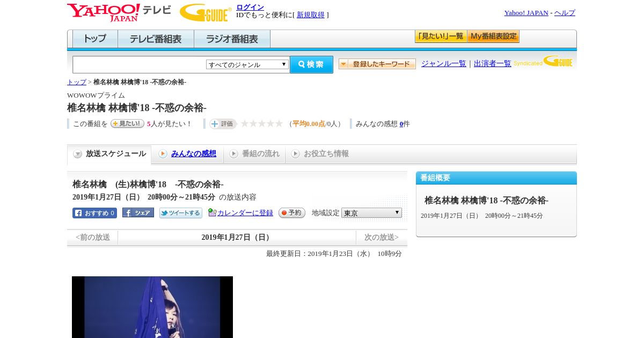The image size is (644, 338).
Task: Focus the program search input field
Action: click(x=139, y=64)
